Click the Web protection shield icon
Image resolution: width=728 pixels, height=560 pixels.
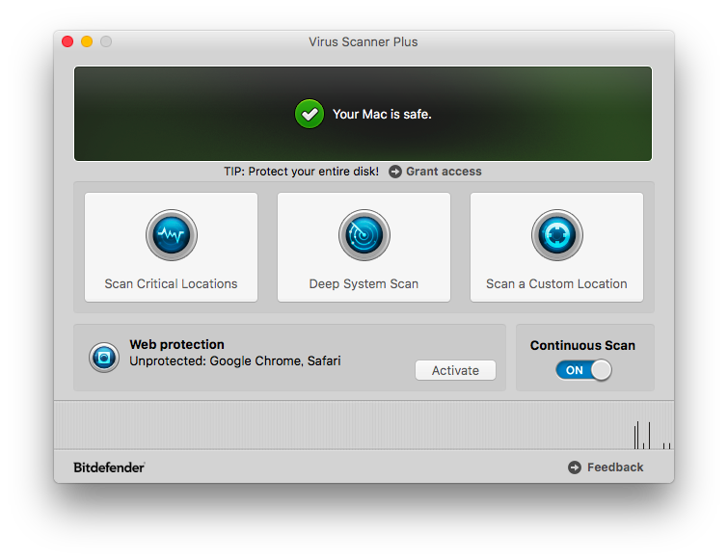pos(104,358)
